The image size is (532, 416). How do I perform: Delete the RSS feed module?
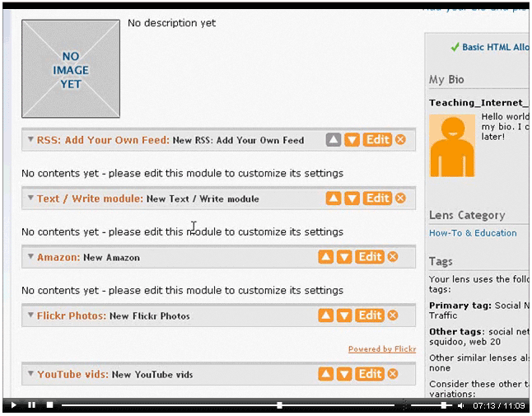pyautogui.click(x=401, y=139)
